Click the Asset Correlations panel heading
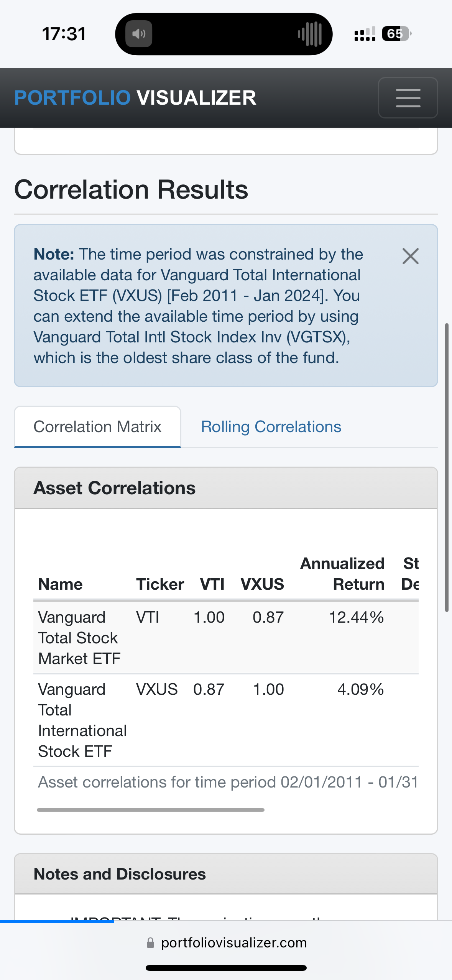Image resolution: width=452 pixels, height=980 pixels. click(x=114, y=488)
